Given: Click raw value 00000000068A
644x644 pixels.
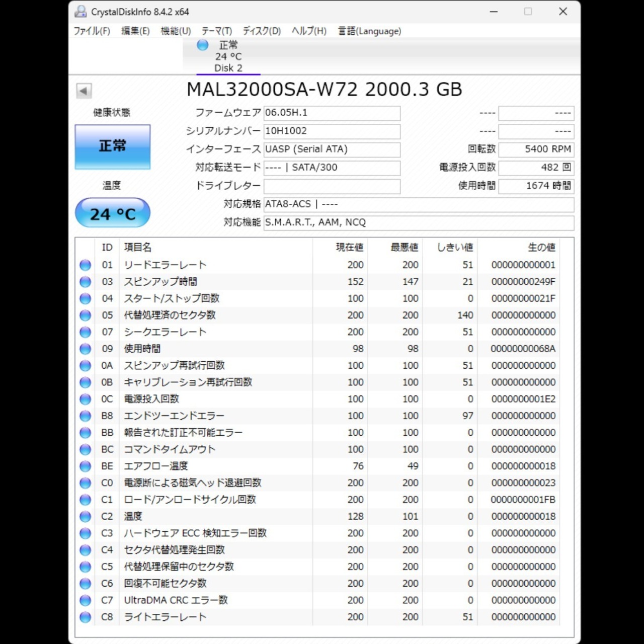Looking at the screenshot, I should pos(523,349).
